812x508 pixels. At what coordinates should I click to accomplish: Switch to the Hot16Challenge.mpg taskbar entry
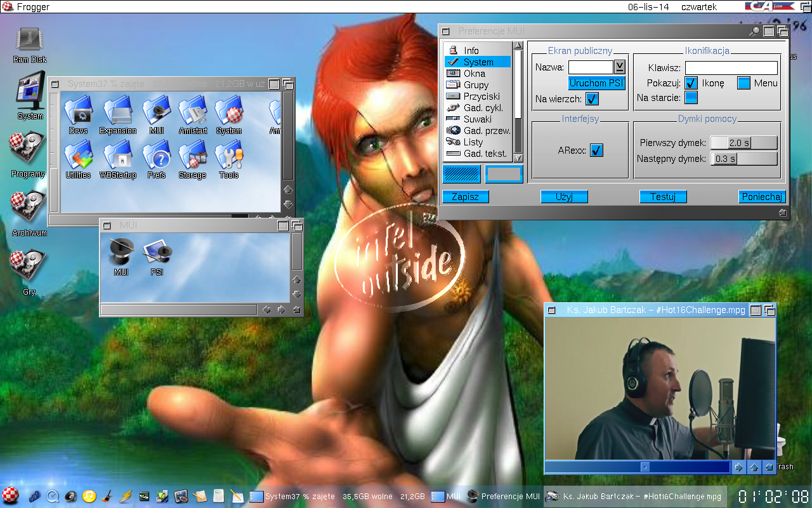coord(635,496)
